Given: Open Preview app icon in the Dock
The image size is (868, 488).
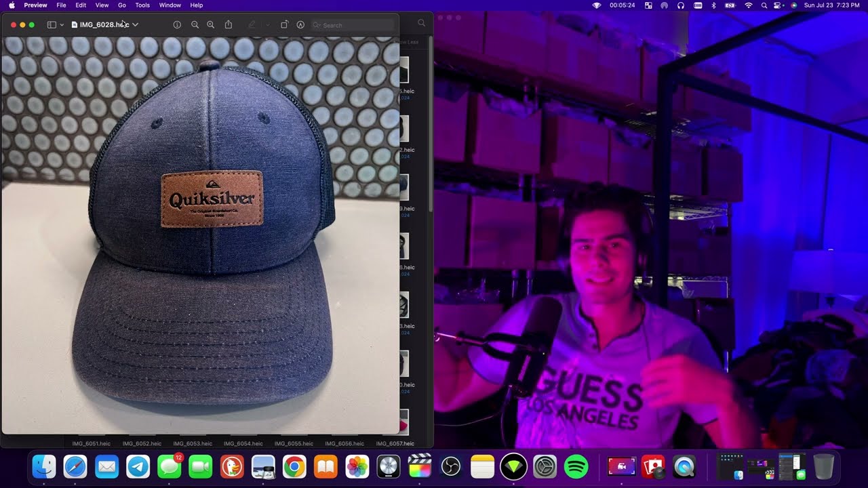Looking at the screenshot, I should point(263,466).
